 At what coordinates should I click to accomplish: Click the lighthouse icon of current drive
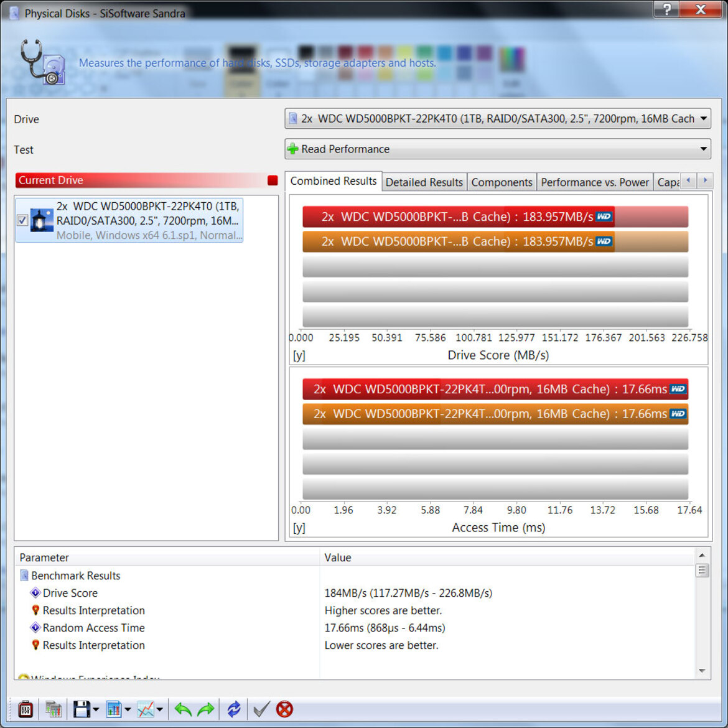[41, 220]
